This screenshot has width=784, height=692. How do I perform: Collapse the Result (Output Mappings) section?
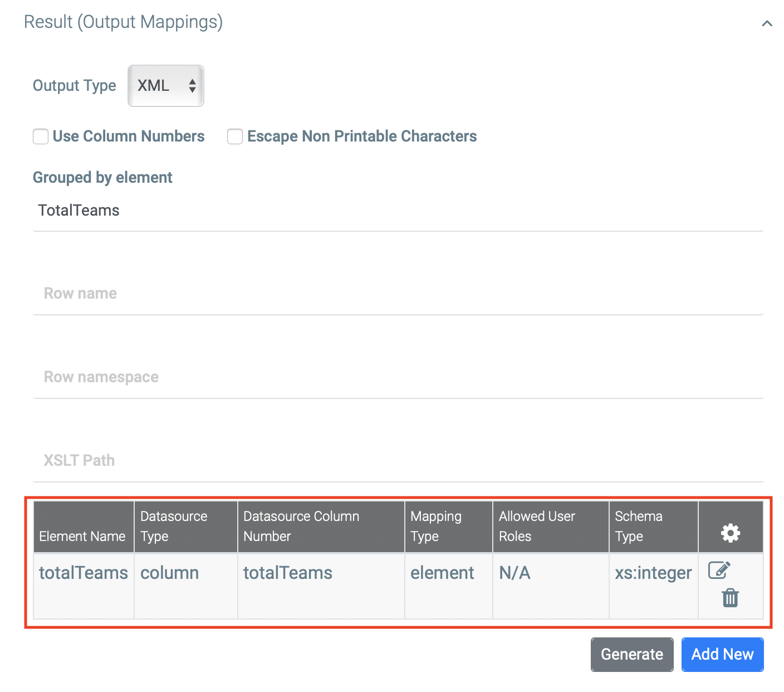(x=767, y=23)
